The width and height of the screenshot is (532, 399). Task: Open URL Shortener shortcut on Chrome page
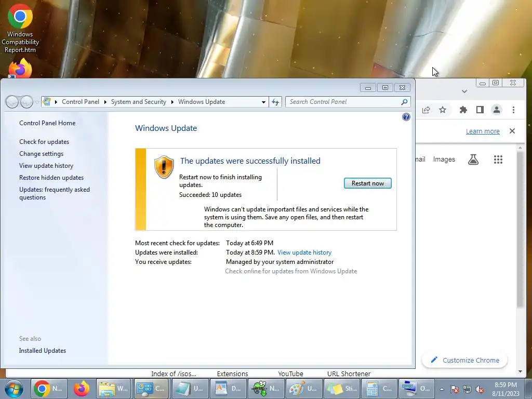[x=349, y=374]
